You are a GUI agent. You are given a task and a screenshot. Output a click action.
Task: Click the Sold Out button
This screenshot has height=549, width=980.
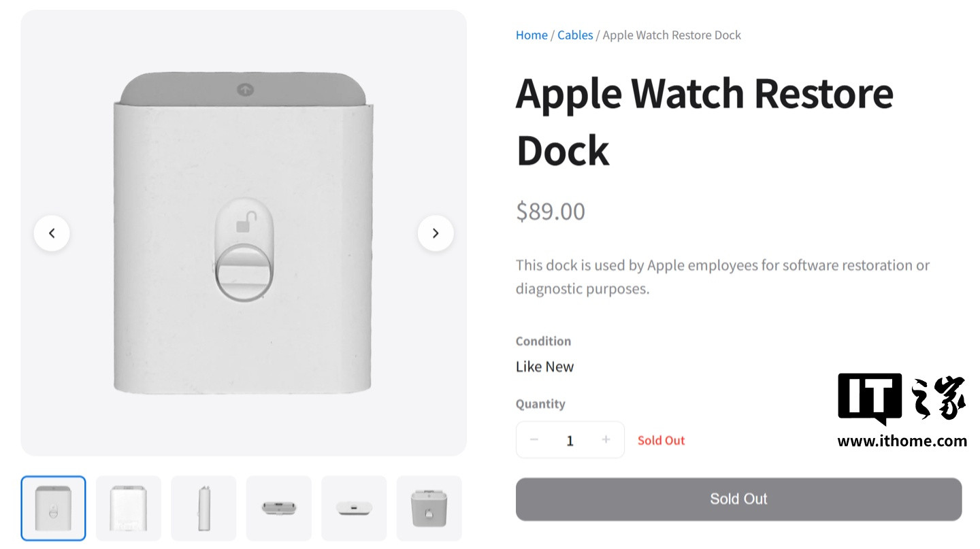[x=738, y=499]
